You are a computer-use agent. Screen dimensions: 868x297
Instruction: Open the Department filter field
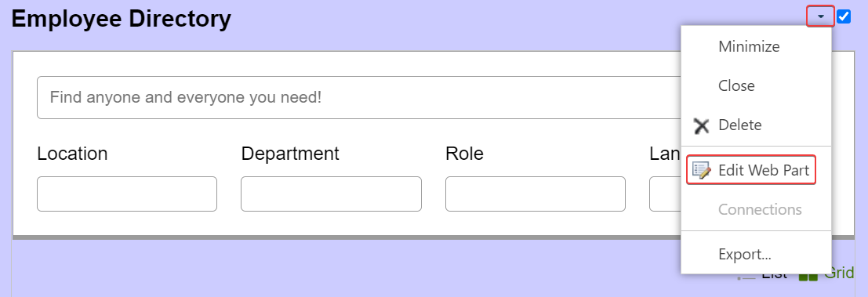point(331,194)
